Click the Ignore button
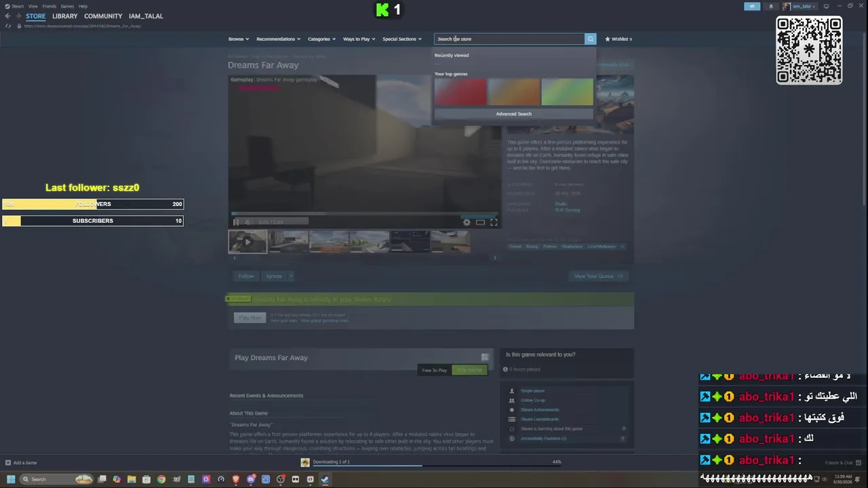The image size is (868, 488). coord(274,276)
